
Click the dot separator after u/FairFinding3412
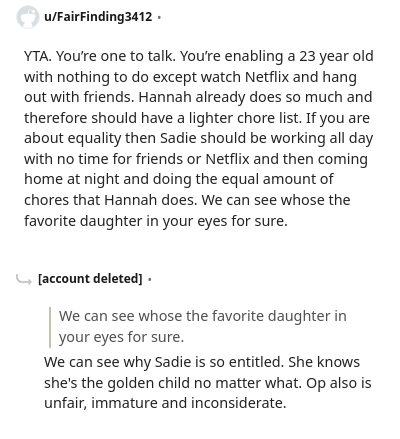[159, 17]
